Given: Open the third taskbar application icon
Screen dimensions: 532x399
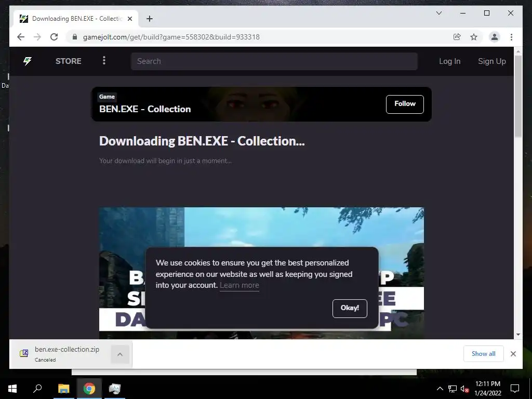Looking at the screenshot, I should coord(115,389).
